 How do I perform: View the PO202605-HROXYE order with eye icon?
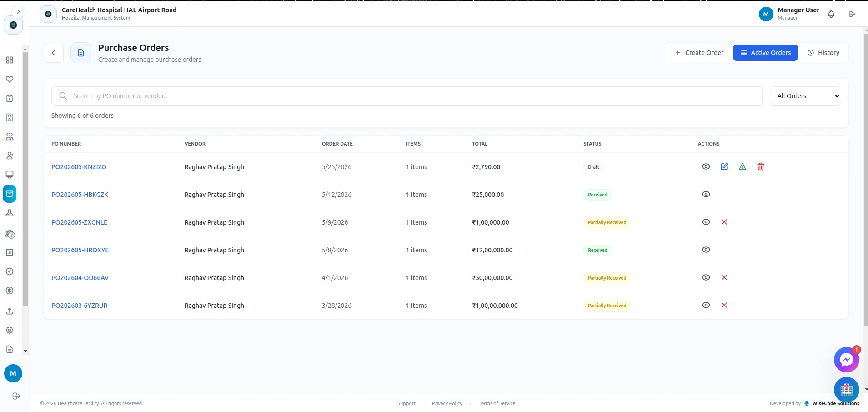pos(706,250)
